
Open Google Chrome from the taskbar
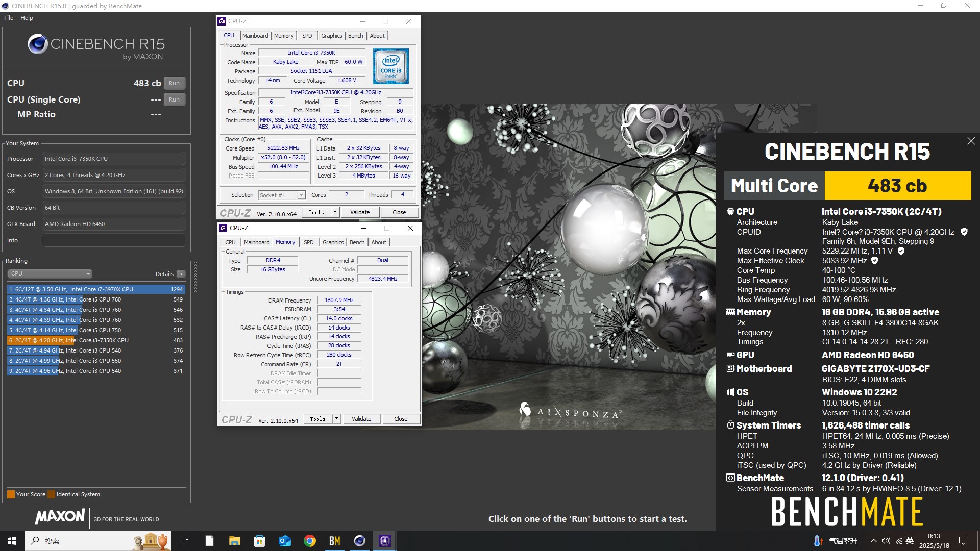(309, 541)
